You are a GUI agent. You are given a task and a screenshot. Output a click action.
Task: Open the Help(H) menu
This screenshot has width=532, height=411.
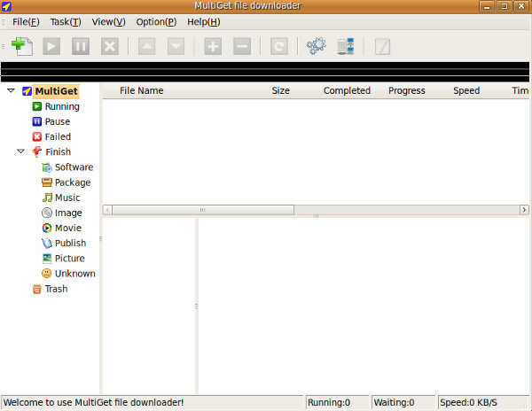pos(204,22)
